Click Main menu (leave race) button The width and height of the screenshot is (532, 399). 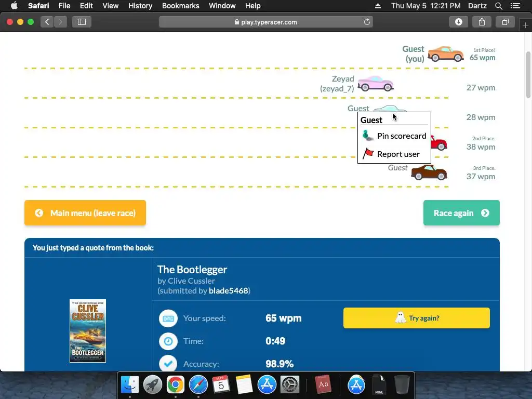click(85, 212)
